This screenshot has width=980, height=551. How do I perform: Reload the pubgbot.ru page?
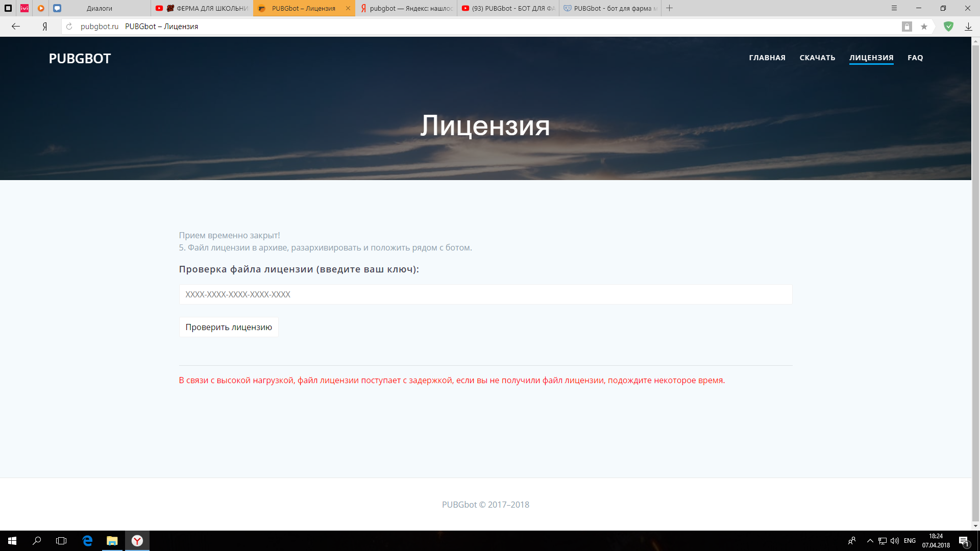pos(69,27)
